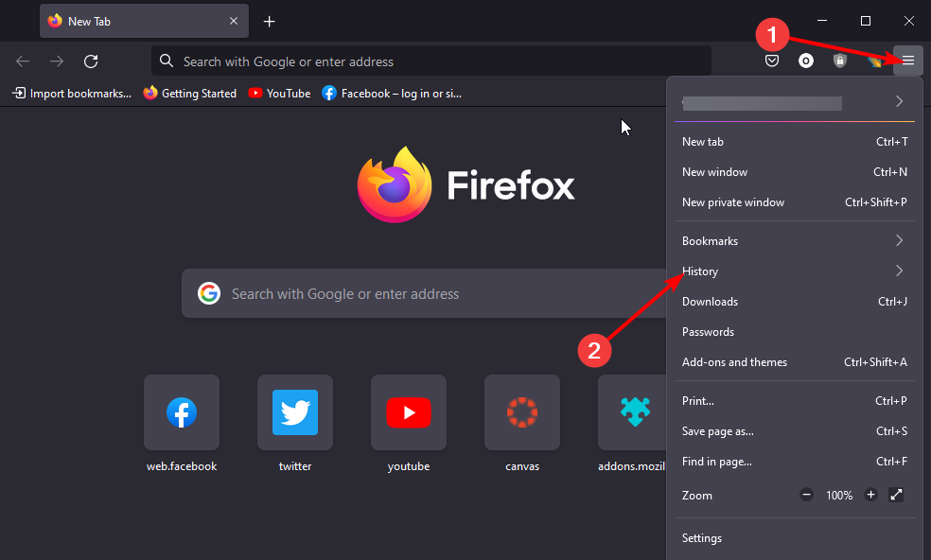This screenshot has width=931, height=560.
Task: Click the Google logo in search box
Action: coord(209,293)
